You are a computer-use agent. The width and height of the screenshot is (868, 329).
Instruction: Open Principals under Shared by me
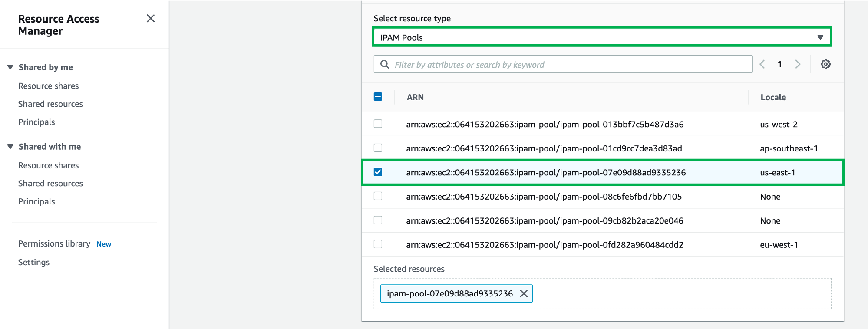[x=36, y=122]
